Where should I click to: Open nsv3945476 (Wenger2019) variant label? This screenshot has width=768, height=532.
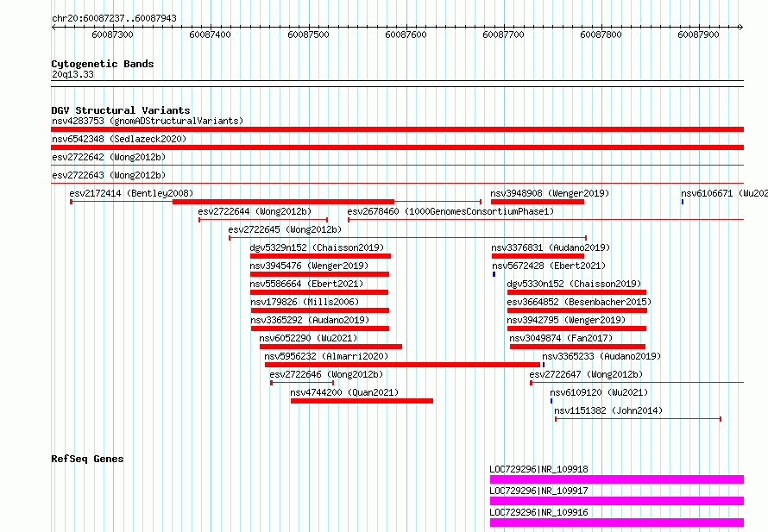[309, 266]
